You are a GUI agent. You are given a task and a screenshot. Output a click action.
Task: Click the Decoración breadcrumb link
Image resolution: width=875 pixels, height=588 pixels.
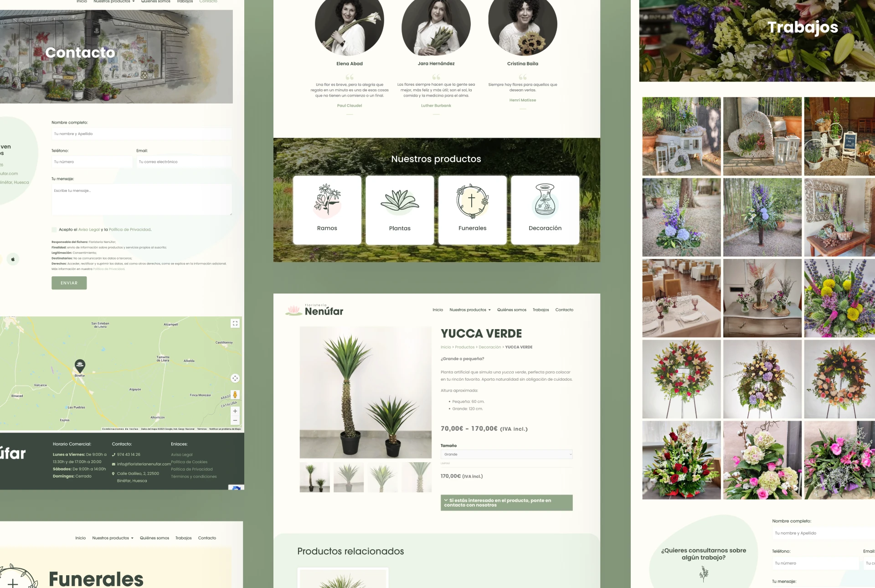[x=489, y=347]
